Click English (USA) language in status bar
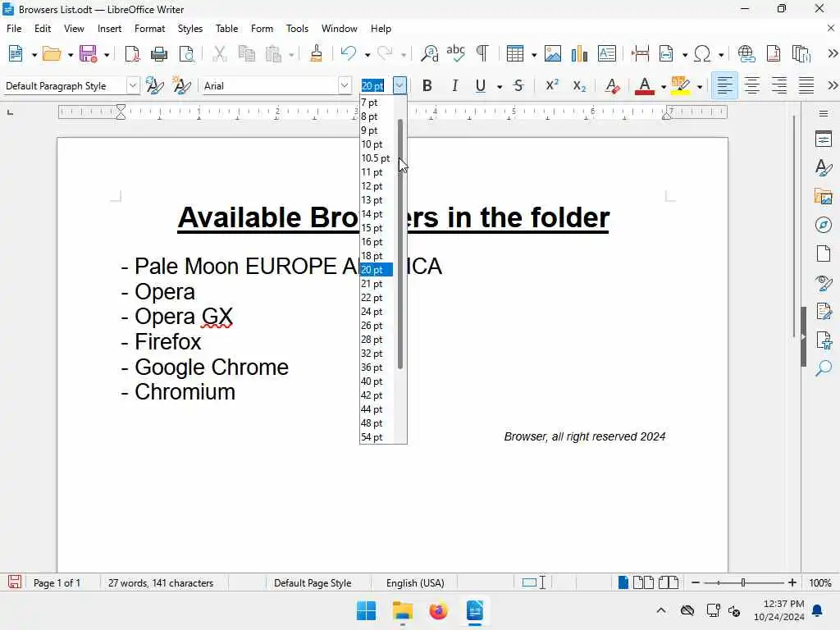The image size is (840, 630). [415, 583]
